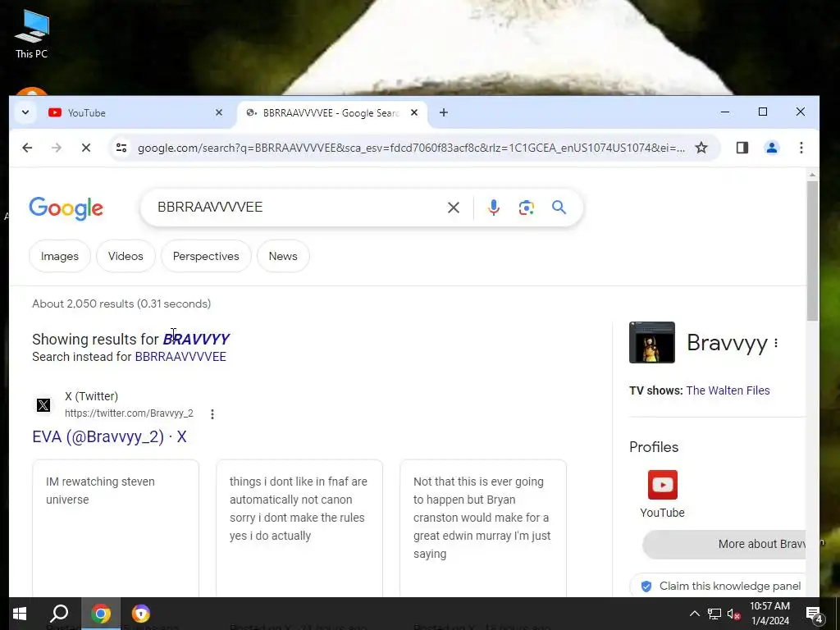Filter results by Perspectives
The height and width of the screenshot is (630, 840).
[206, 256]
